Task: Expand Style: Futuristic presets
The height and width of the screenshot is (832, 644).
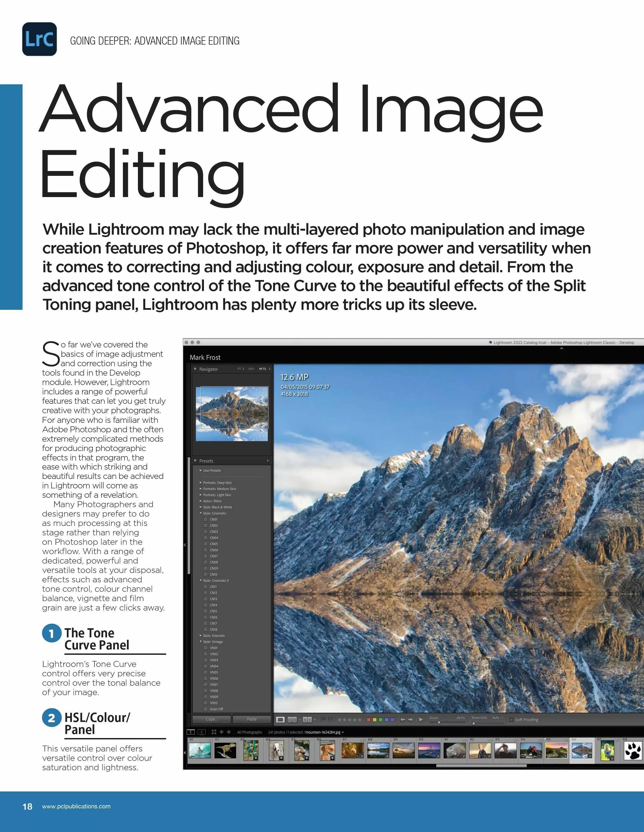Action: click(x=201, y=635)
